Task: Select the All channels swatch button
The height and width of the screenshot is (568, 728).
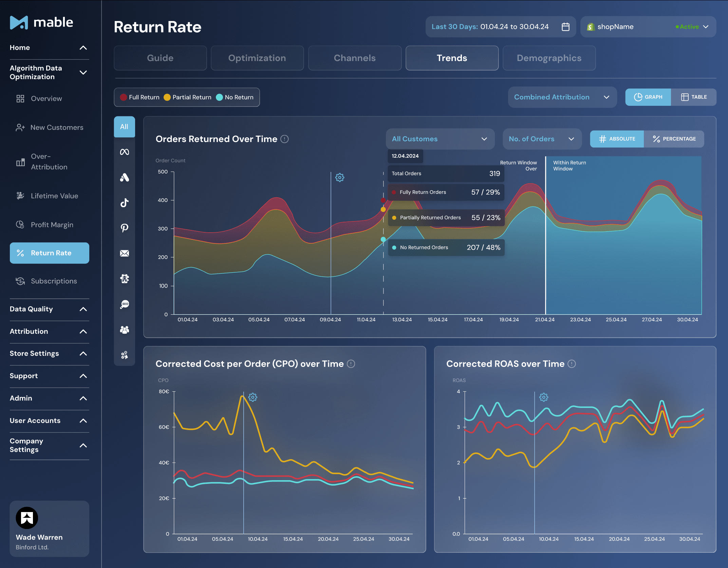Action: [124, 126]
